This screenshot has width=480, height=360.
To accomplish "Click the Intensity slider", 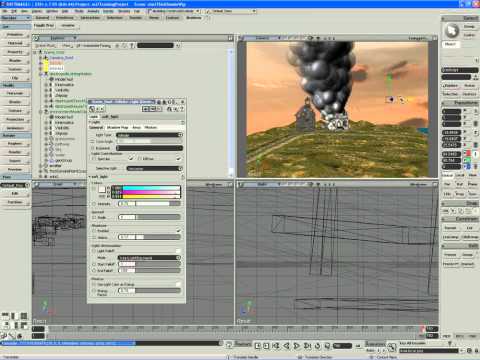I will pos(149,204).
